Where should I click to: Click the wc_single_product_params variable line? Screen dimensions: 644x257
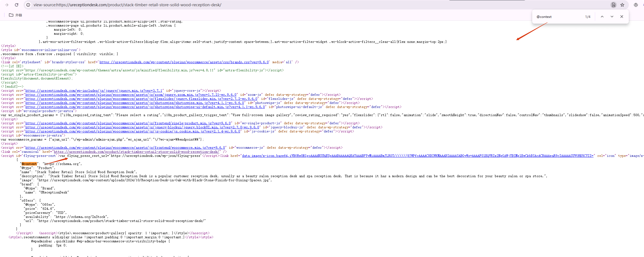(322, 115)
